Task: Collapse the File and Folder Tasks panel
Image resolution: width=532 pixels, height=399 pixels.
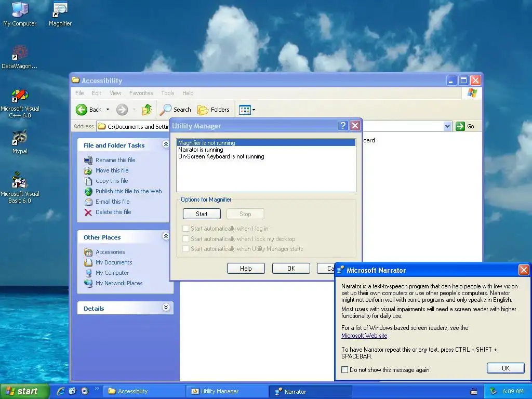Action: point(166,144)
